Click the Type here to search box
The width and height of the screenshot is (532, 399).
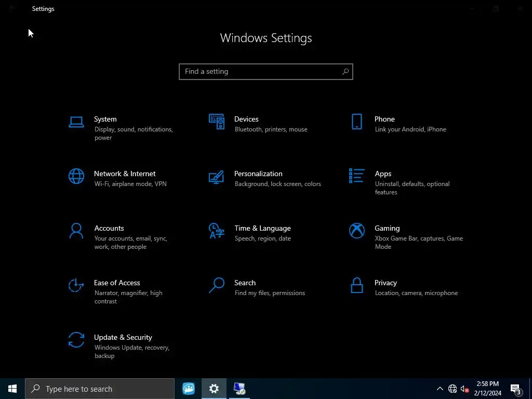[100, 389]
